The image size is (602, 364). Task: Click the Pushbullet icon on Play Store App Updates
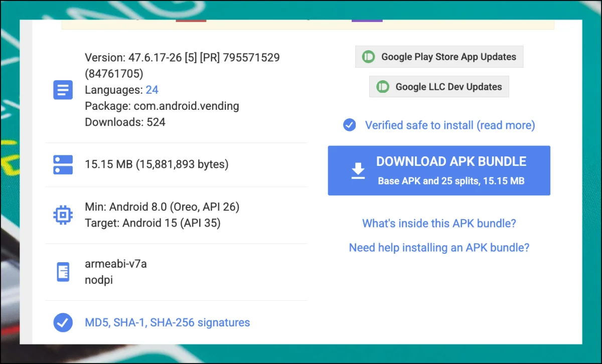coord(369,57)
